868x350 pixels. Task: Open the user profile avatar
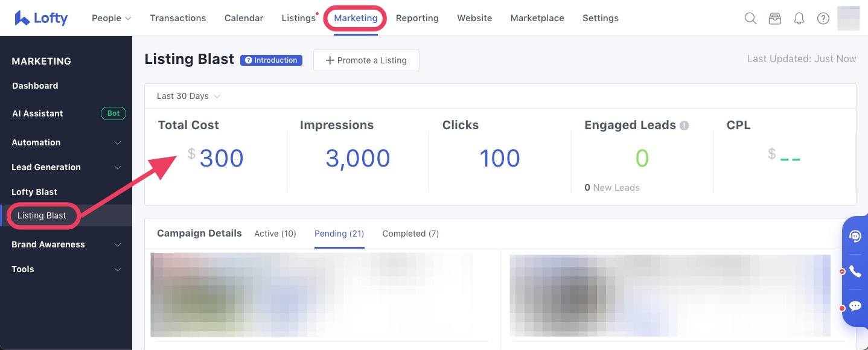pos(849,18)
